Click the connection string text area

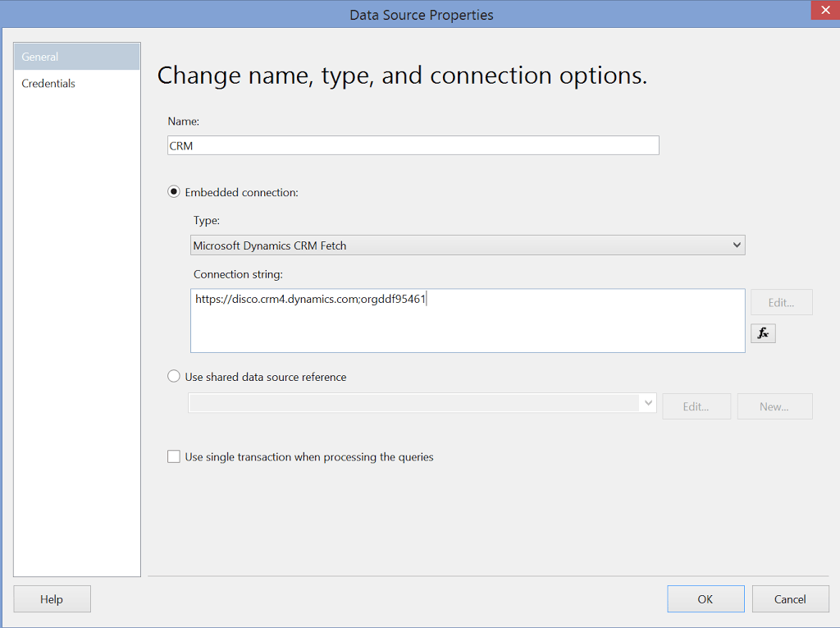pyautogui.click(x=468, y=320)
